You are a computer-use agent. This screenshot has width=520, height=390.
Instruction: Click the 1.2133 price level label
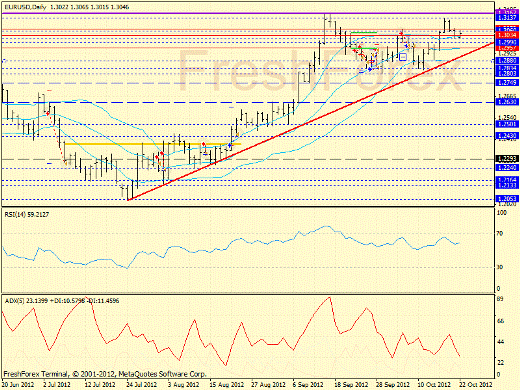click(507, 186)
